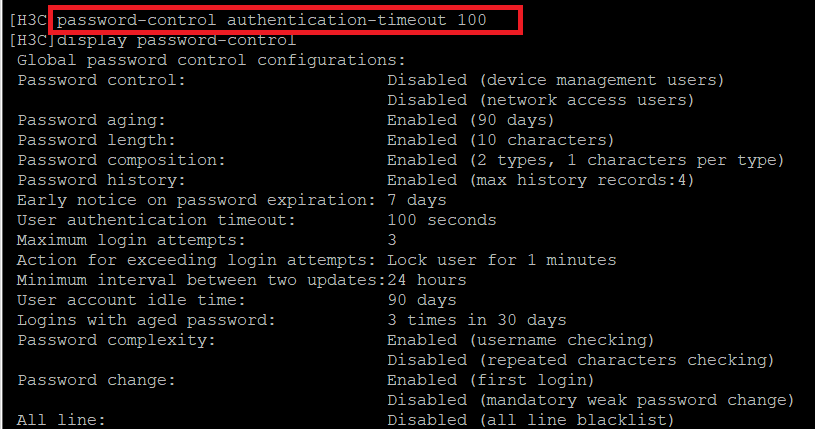Click the All line blacklist Disabled value
The image size is (815, 429).
coord(530,420)
